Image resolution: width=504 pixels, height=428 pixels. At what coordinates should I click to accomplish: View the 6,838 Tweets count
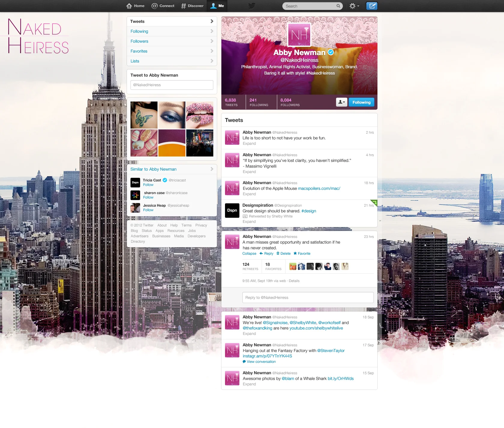point(231,102)
